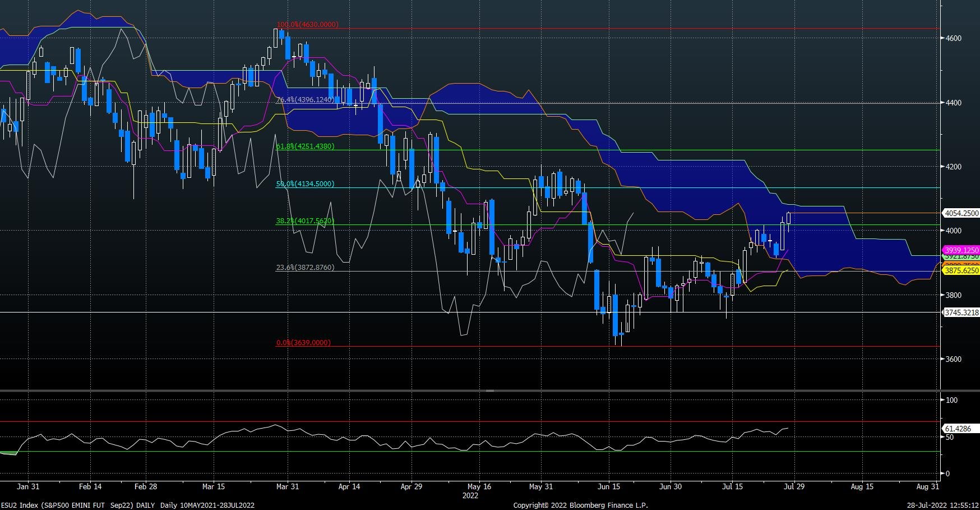Click the 4000 price axis label
Image resolution: width=980 pixels, height=510 pixels.
tap(953, 231)
